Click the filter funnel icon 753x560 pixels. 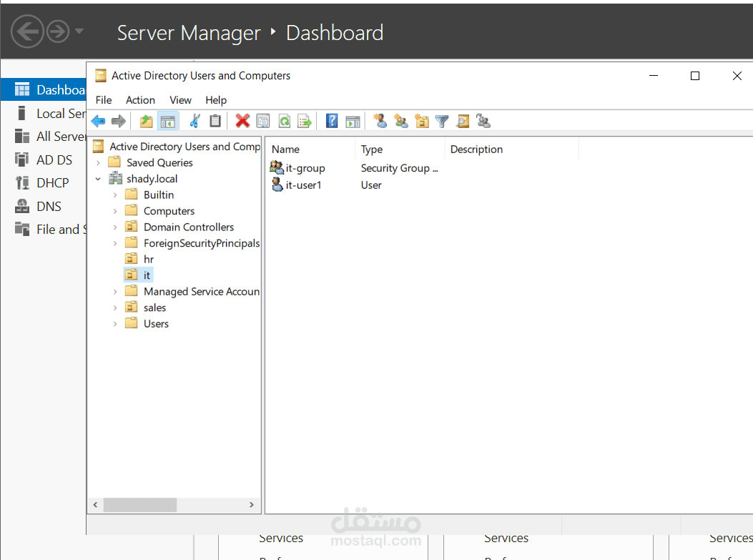(x=443, y=122)
